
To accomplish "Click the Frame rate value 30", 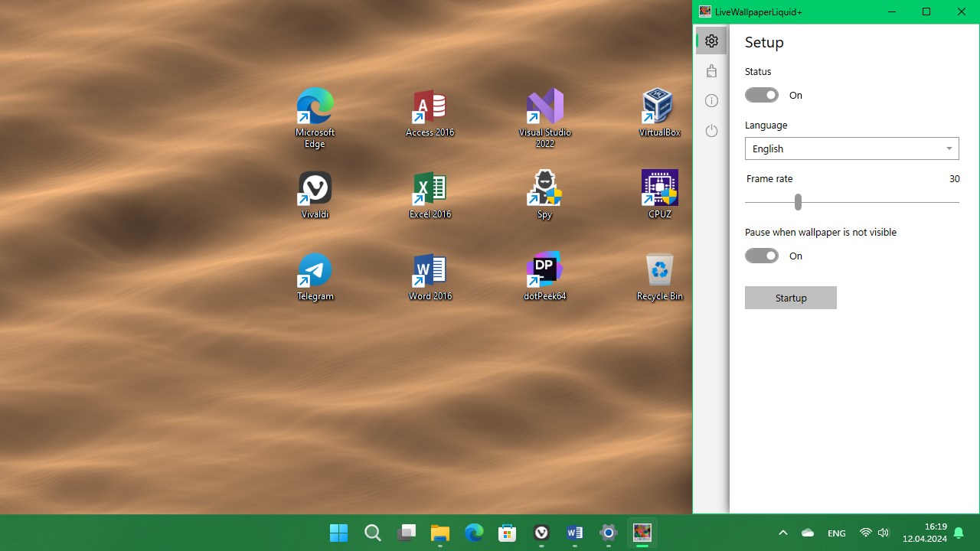I will (x=954, y=179).
